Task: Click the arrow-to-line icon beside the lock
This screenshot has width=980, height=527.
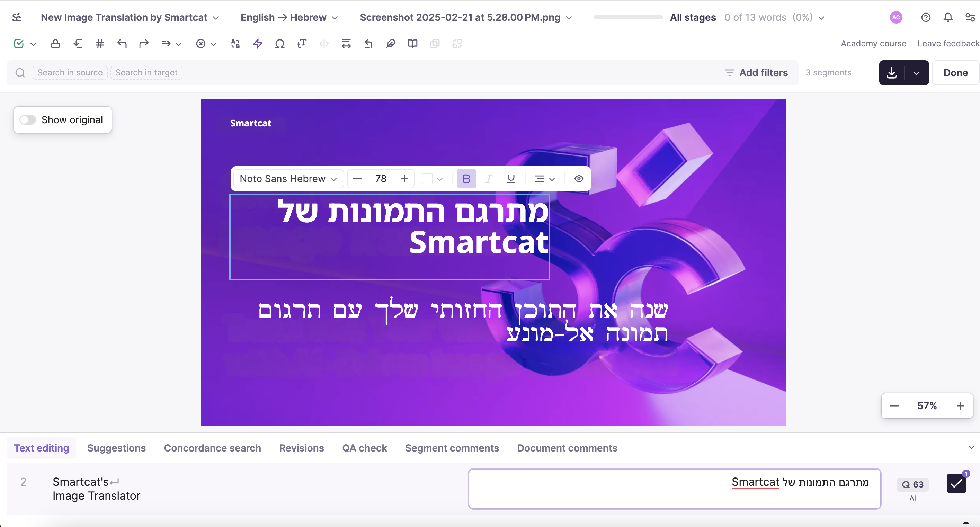Action: point(78,44)
